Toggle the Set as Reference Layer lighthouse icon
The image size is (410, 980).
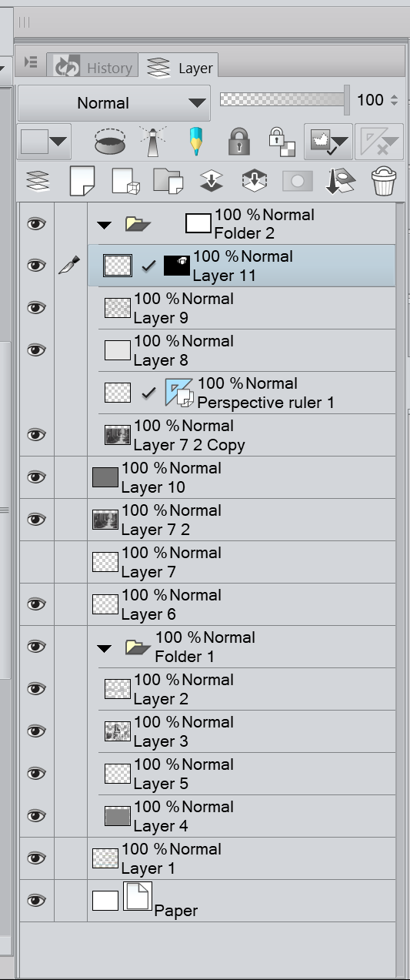[x=152, y=142]
